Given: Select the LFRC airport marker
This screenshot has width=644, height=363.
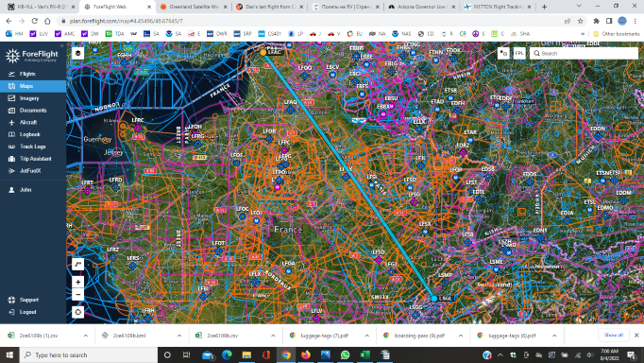Looking at the screenshot, I should [x=138, y=129].
